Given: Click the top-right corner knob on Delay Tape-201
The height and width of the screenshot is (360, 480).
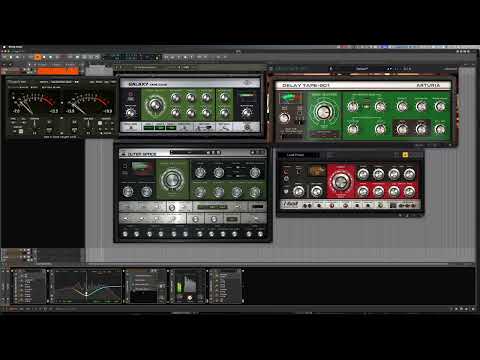Looking at the screenshot, I should coord(440,106).
